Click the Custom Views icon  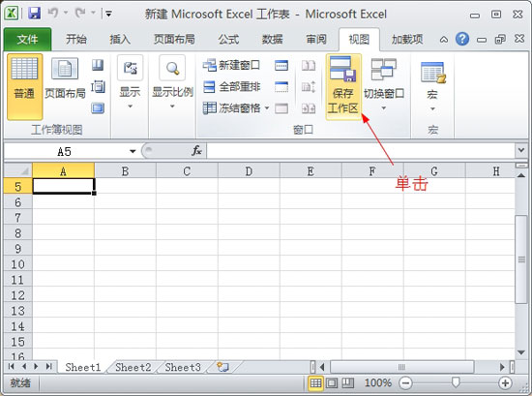pos(98,86)
